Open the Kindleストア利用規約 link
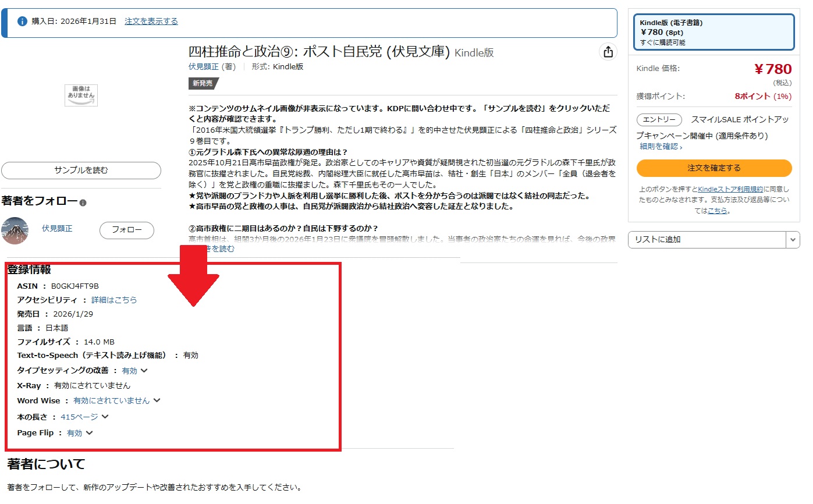Image resolution: width=813 pixels, height=504 pixels. 730,189
